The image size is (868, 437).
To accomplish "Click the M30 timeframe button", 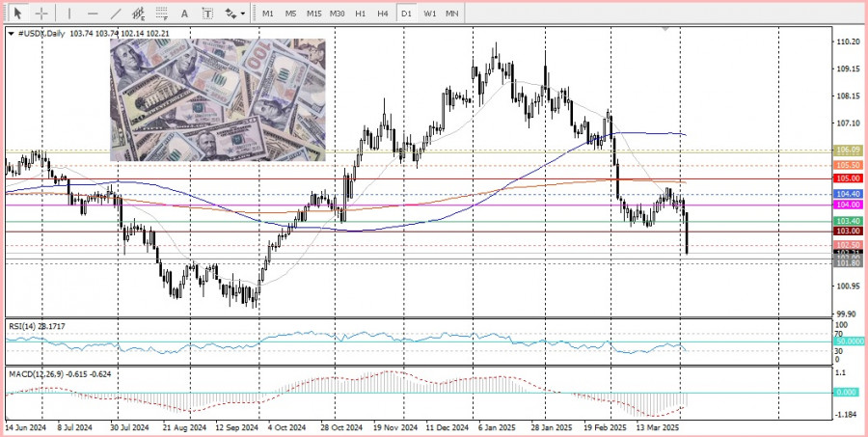I will point(337,14).
